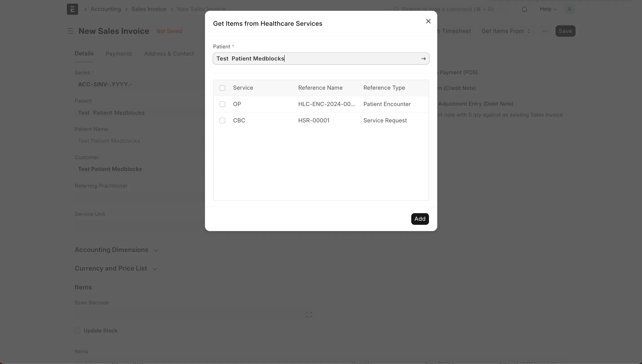Click the Series field showing ACC-SINV-.YYYY.-
Image resolution: width=642 pixels, height=364 pixels.
click(105, 84)
